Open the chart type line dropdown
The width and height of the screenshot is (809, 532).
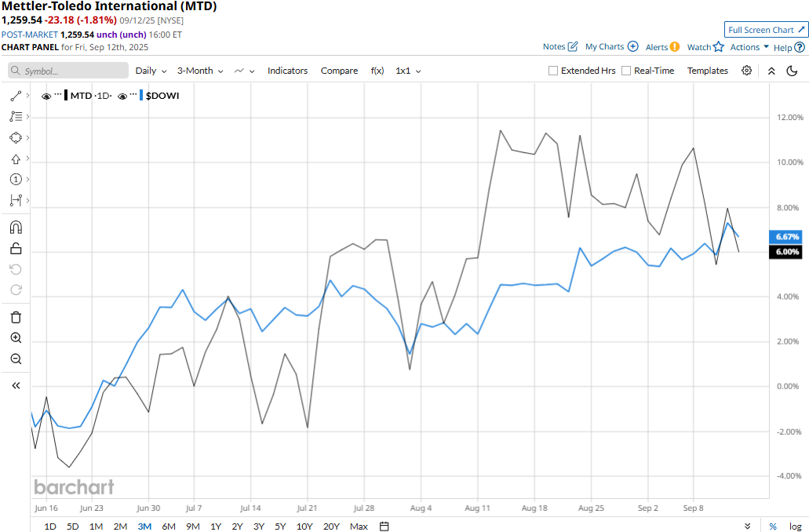245,71
